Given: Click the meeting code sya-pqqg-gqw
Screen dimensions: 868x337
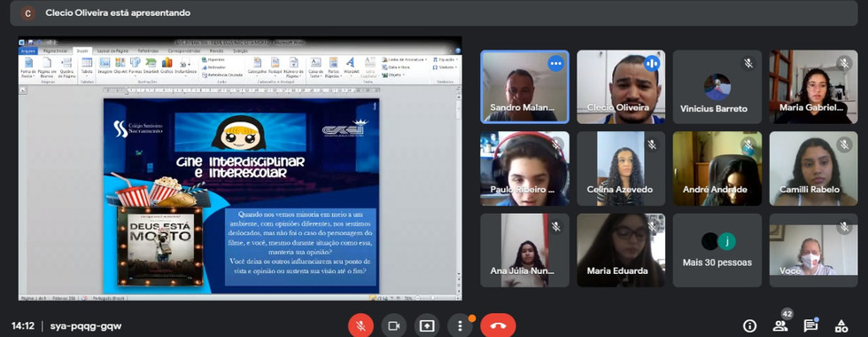Looking at the screenshot, I should click(x=86, y=326).
